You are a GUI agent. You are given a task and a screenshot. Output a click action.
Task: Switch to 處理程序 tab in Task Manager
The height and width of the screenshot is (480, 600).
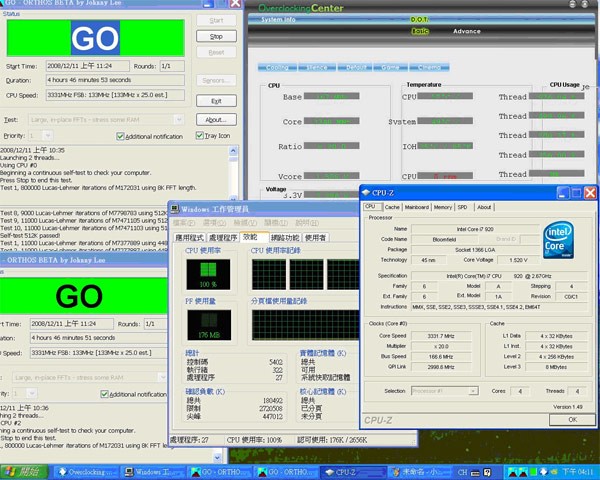pos(223,238)
